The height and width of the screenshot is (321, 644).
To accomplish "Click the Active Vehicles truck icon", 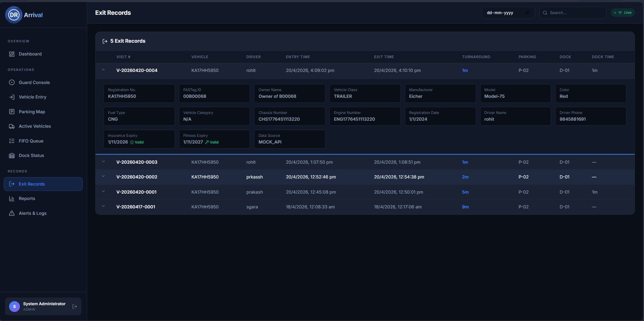I will 12,126.
